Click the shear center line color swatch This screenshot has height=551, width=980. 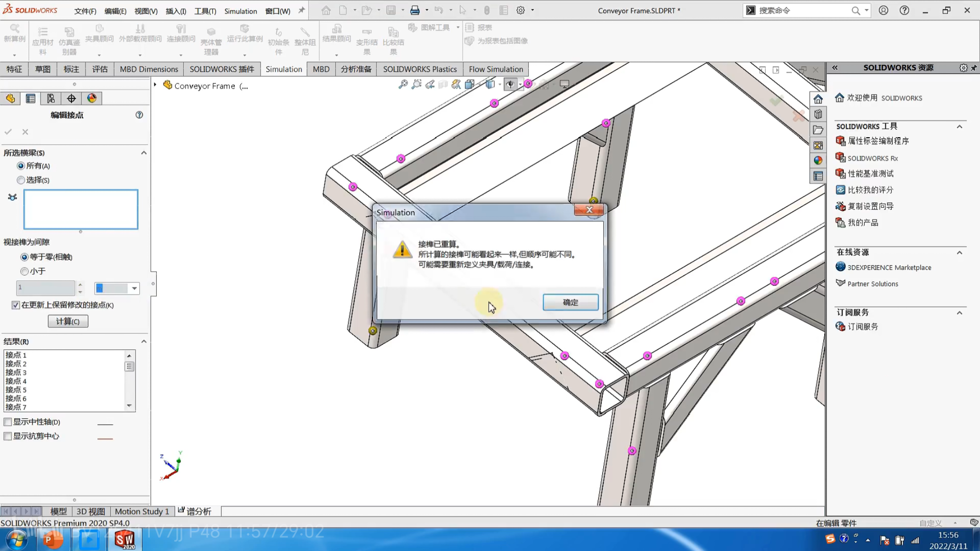click(105, 439)
